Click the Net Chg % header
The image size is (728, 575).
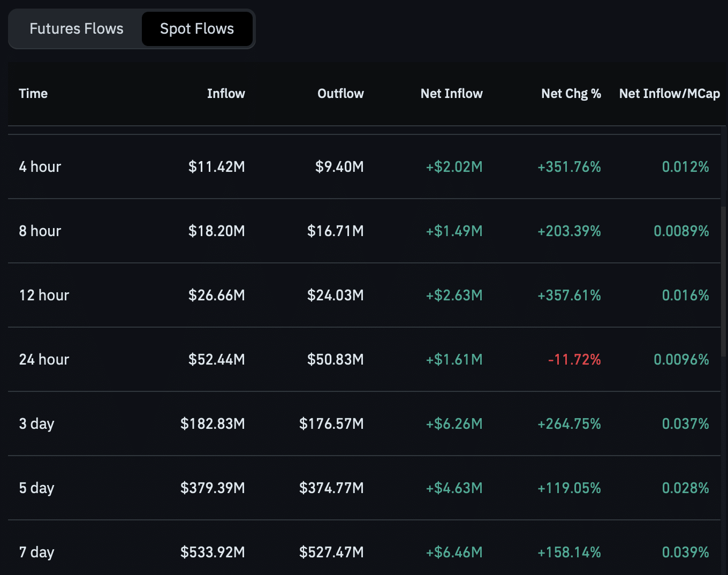571,93
